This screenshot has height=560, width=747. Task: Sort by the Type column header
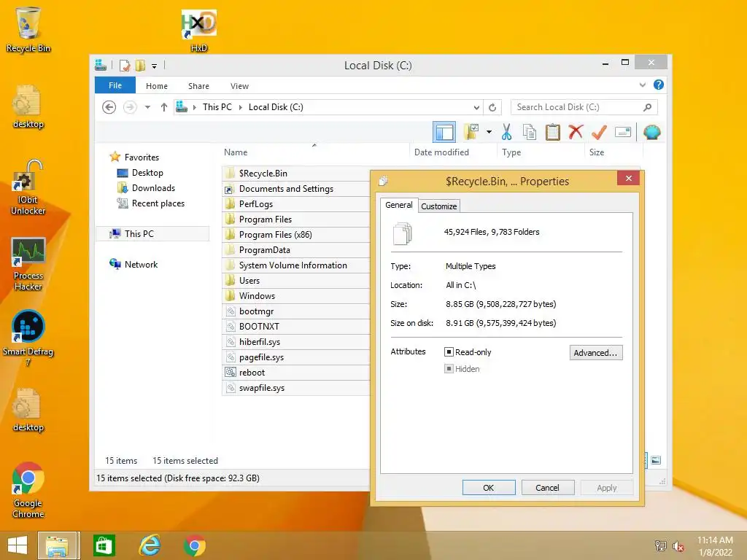coord(541,152)
